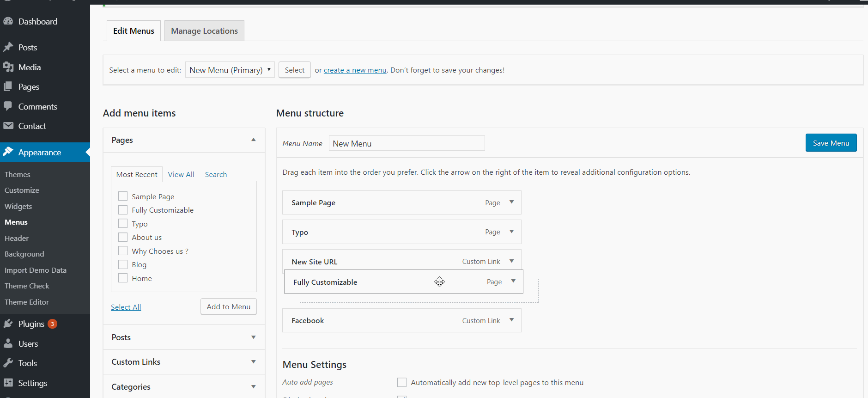Image resolution: width=868 pixels, height=398 pixels.
Task: Check the Typo page checkbox
Action: [x=123, y=224]
